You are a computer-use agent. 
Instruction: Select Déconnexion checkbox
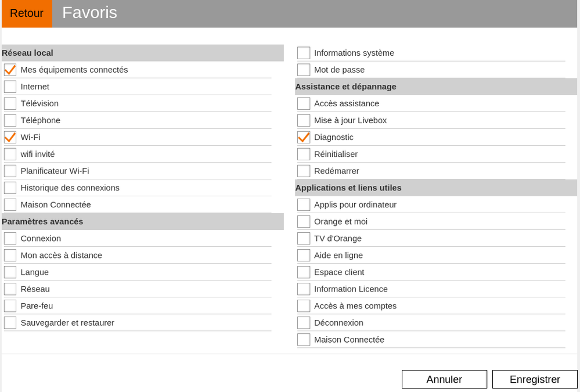point(304,322)
